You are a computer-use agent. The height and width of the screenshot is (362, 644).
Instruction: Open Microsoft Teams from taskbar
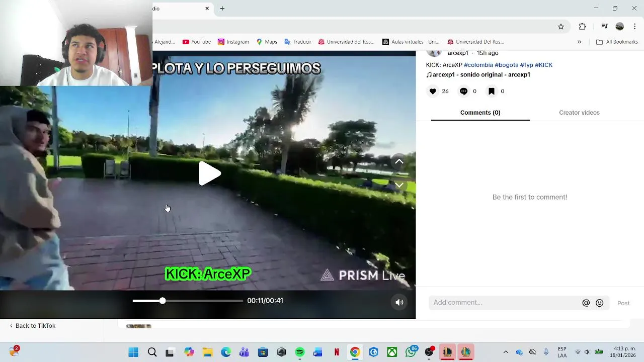(x=244, y=352)
